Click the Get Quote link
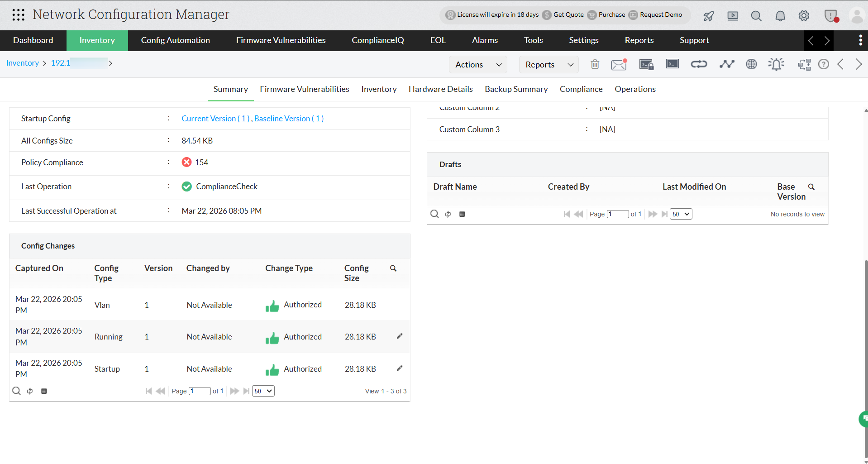The image size is (868, 464). coord(568,14)
